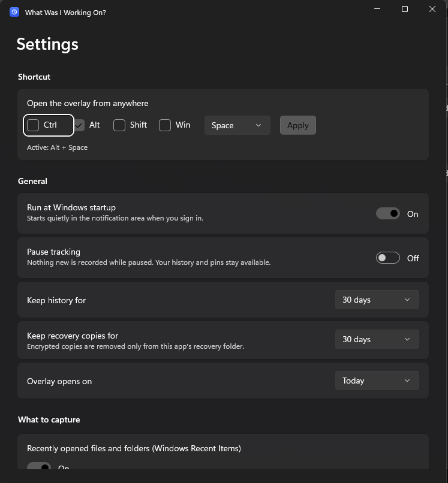Click 'Encrypted copies are removed' description text
Screen dimensions: 448x483
click(136, 346)
